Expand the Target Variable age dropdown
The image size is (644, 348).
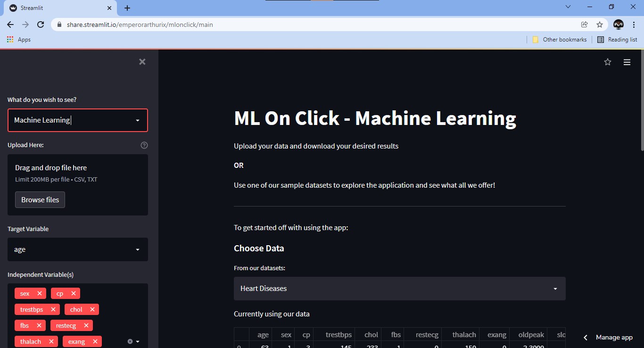point(78,249)
